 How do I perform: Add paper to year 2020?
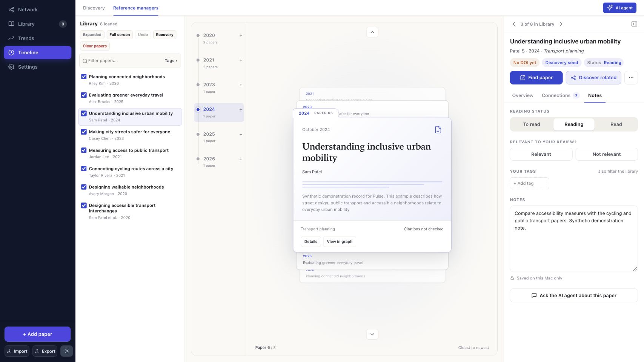(x=241, y=35)
